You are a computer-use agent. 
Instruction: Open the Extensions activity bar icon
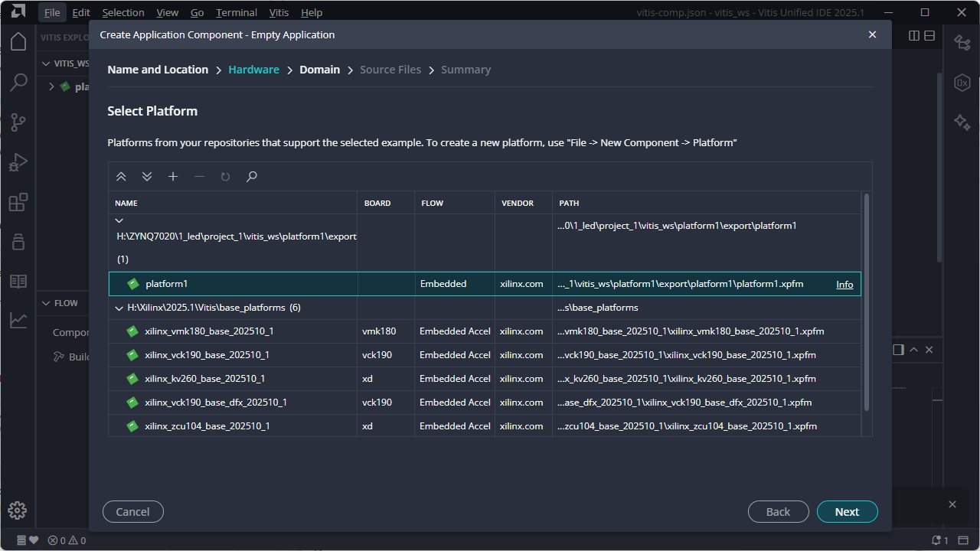click(x=18, y=202)
